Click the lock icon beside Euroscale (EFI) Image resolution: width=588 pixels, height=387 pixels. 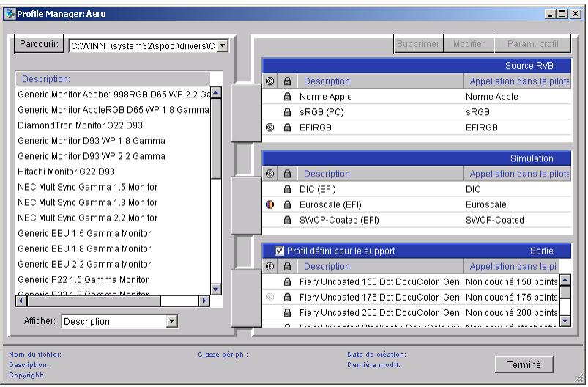(287, 204)
